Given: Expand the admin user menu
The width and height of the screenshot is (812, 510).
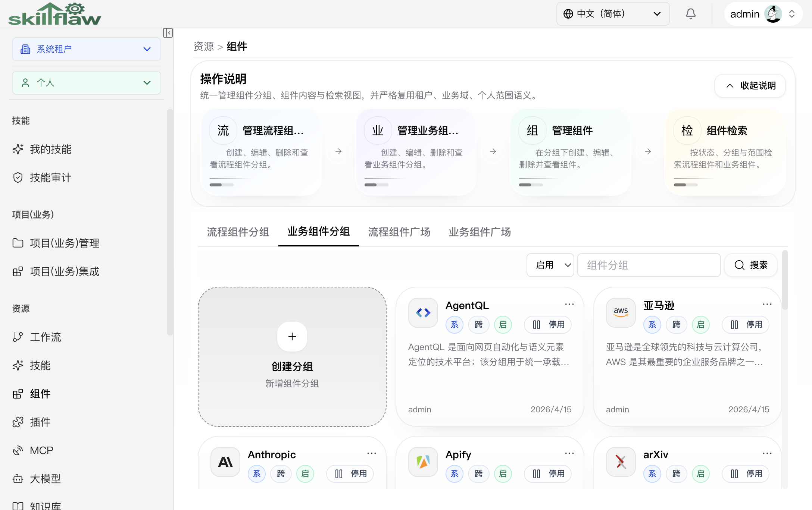Looking at the screenshot, I should [x=763, y=14].
